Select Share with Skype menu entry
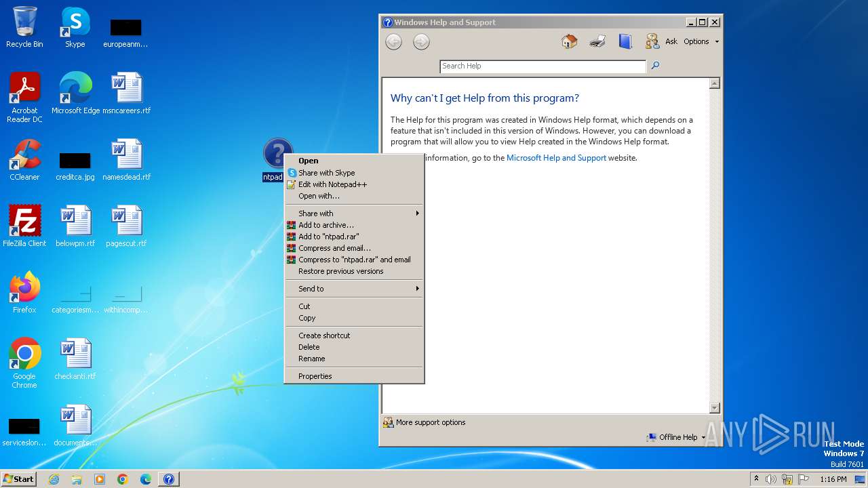This screenshot has width=868, height=488. point(354,173)
